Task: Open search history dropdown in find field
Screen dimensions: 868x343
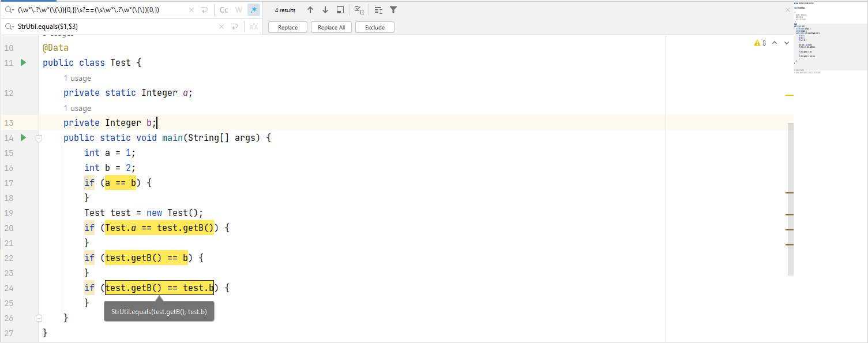Action: (x=9, y=10)
